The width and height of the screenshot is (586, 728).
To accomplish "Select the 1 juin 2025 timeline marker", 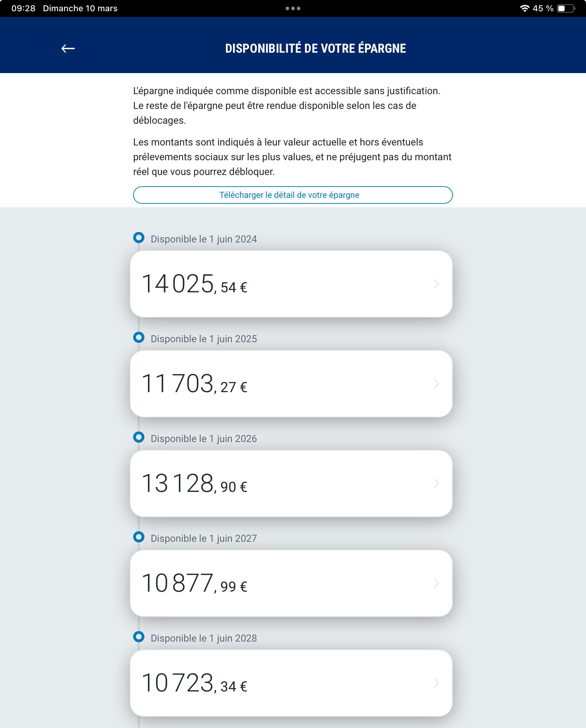I will (139, 338).
